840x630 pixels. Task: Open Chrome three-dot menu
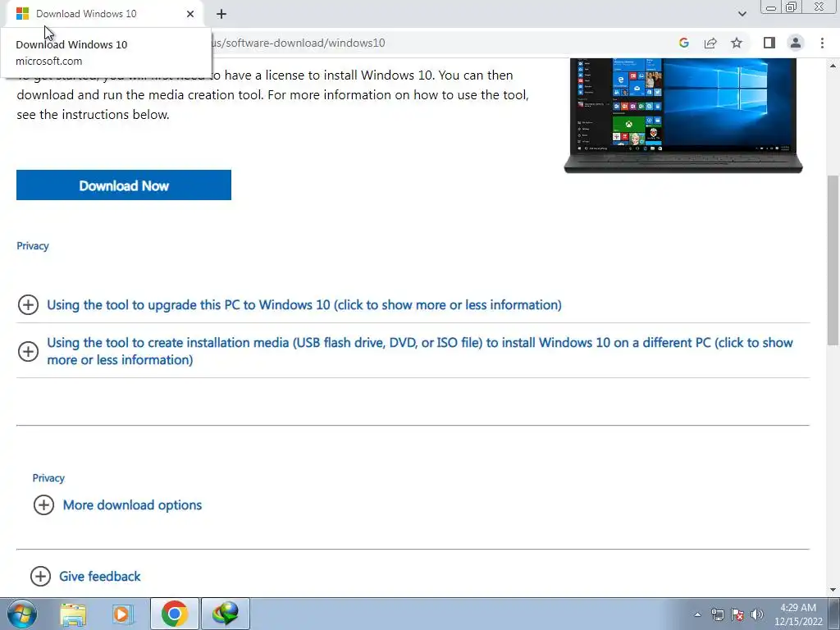[x=822, y=43]
